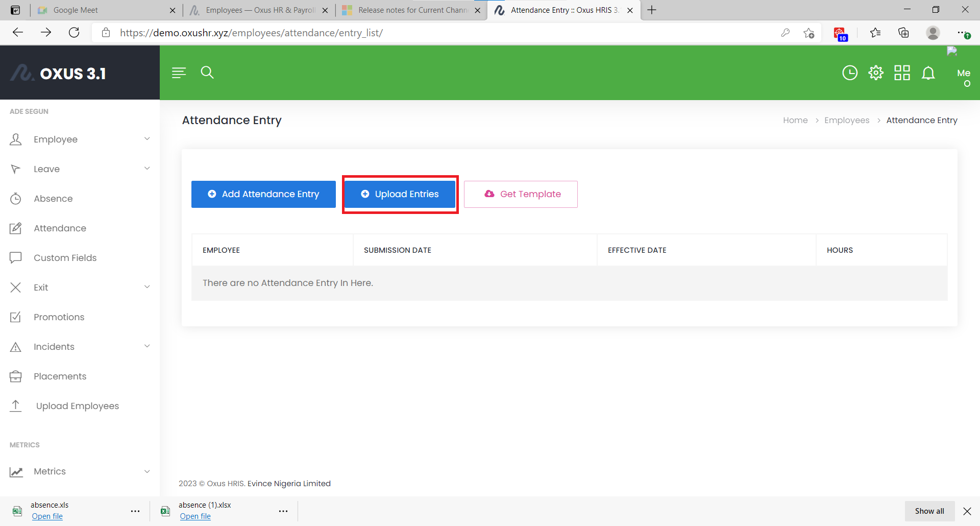Click Show all downloads button
This screenshot has height=526, width=980.
pos(929,511)
